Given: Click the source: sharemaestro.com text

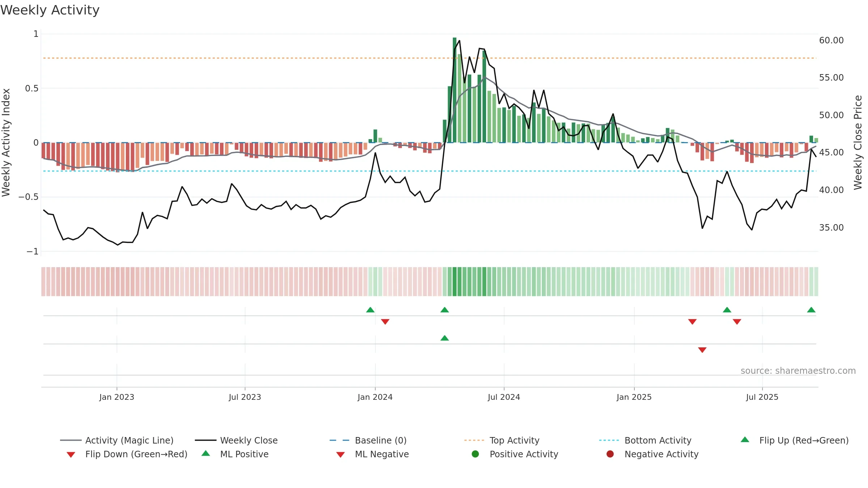Looking at the screenshot, I should (x=798, y=371).
